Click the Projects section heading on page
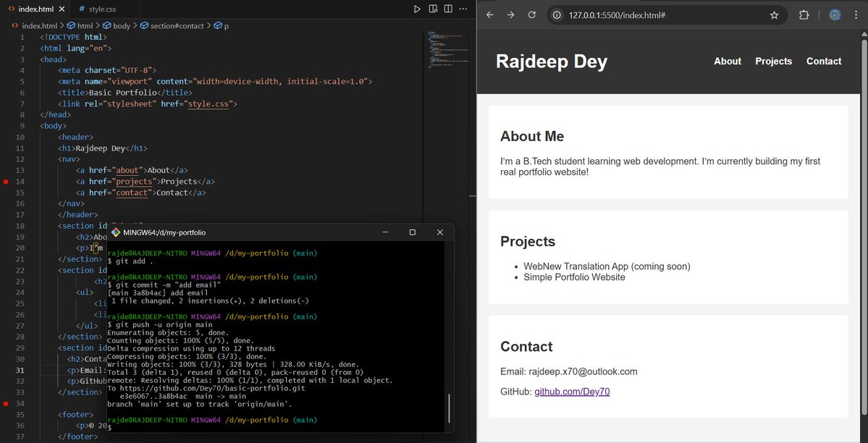 (x=528, y=242)
